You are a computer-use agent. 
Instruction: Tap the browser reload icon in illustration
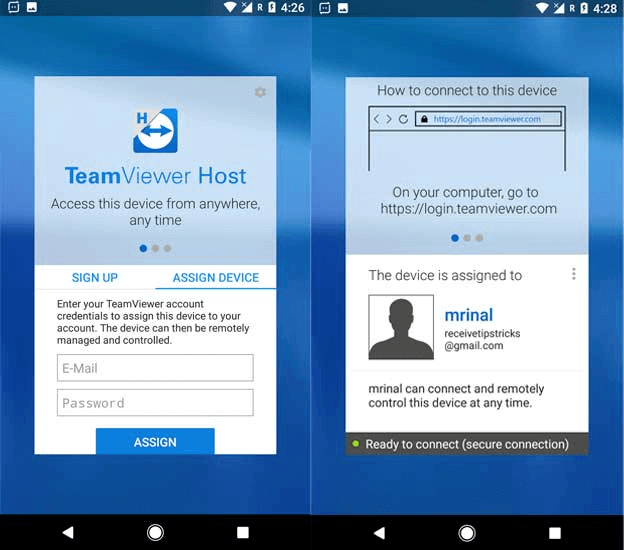(403, 119)
